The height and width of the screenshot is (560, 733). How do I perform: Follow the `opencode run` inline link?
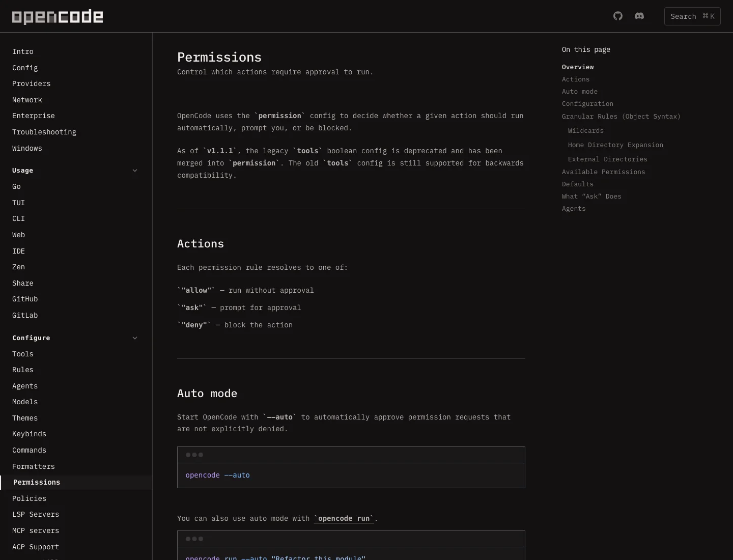[x=344, y=518]
